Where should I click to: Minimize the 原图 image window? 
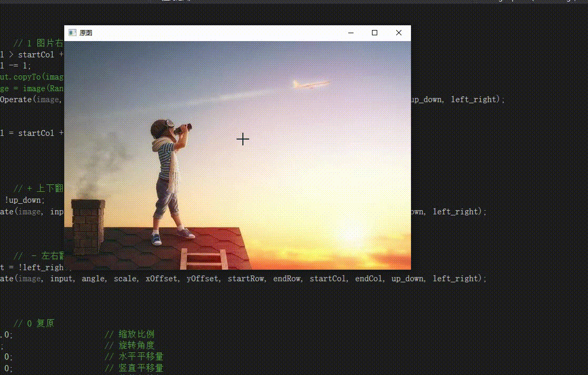tap(351, 33)
